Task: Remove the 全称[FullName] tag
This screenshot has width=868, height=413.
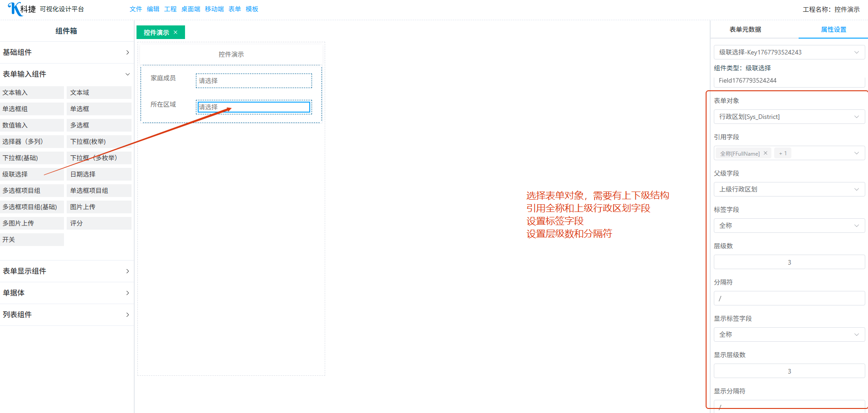Action: point(766,153)
